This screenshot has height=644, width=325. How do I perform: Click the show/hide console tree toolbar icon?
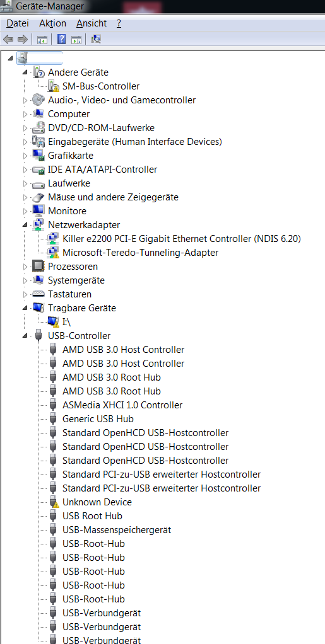pyautogui.click(x=42, y=40)
